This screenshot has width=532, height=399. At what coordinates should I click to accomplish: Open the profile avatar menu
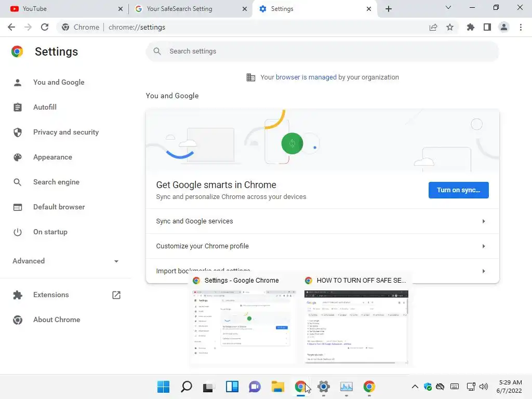click(504, 27)
